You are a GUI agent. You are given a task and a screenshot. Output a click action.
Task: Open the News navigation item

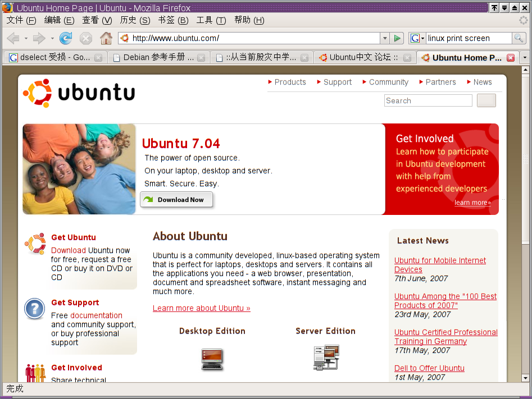pyautogui.click(x=479, y=82)
